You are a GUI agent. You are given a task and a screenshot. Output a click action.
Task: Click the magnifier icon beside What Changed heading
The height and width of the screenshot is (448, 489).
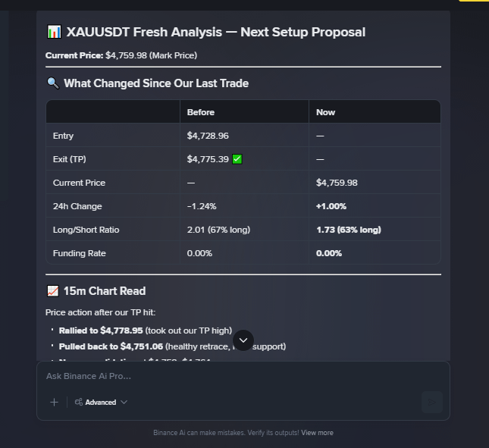[53, 83]
